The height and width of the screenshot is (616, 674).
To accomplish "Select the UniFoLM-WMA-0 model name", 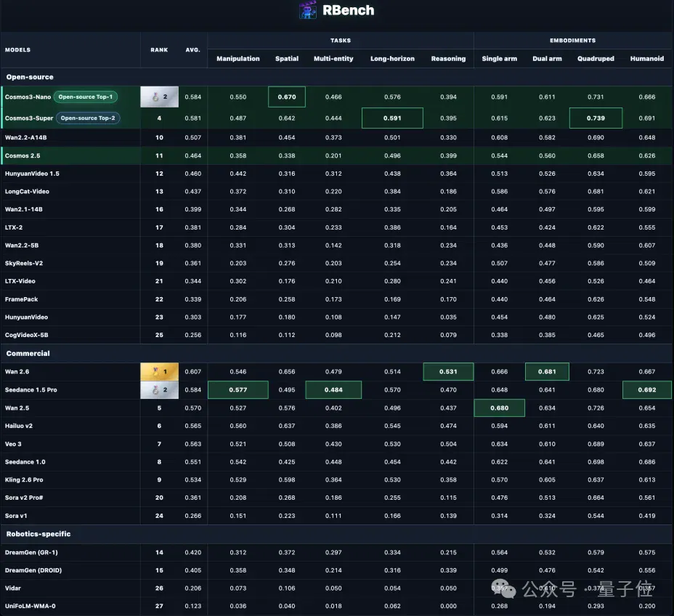I will [30, 606].
